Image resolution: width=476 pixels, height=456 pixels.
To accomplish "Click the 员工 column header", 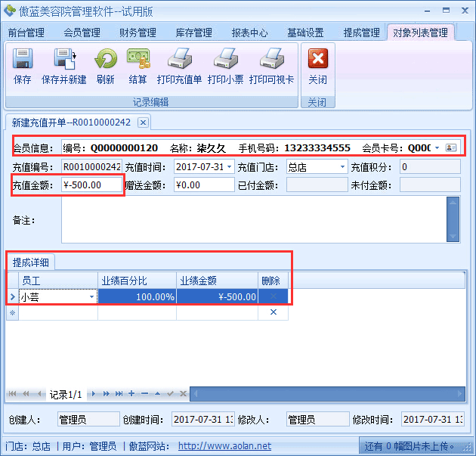I will pos(58,280).
